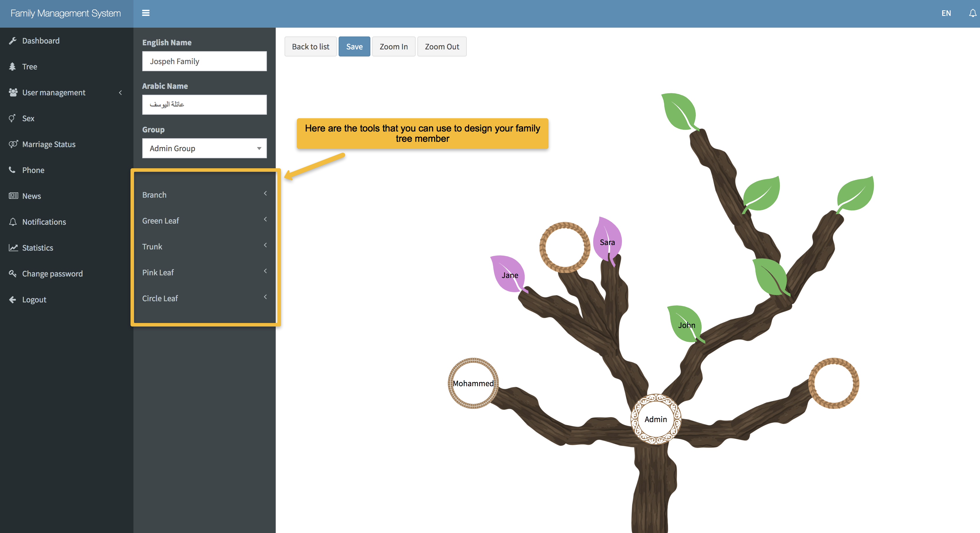
Task: Select the far right green leaf
Action: (855, 194)
